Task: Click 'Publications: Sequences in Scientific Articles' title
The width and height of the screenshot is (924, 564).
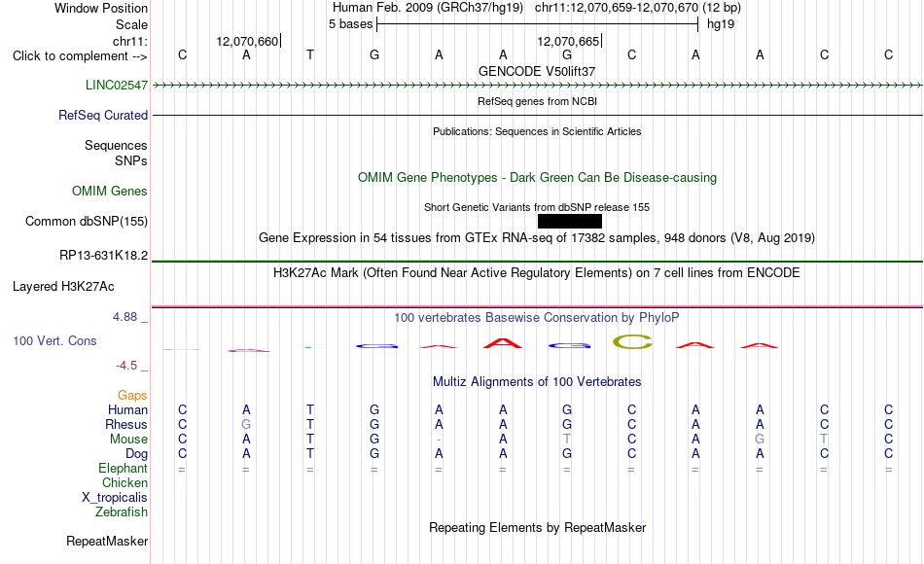Action: pos(537,131)
